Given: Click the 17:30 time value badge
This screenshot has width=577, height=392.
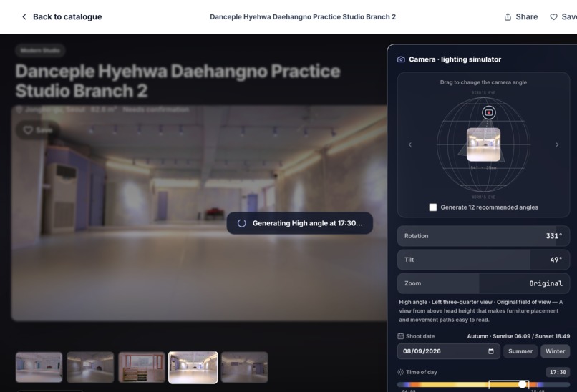Looking at the screenshot, I should click(x=558, y=372).
